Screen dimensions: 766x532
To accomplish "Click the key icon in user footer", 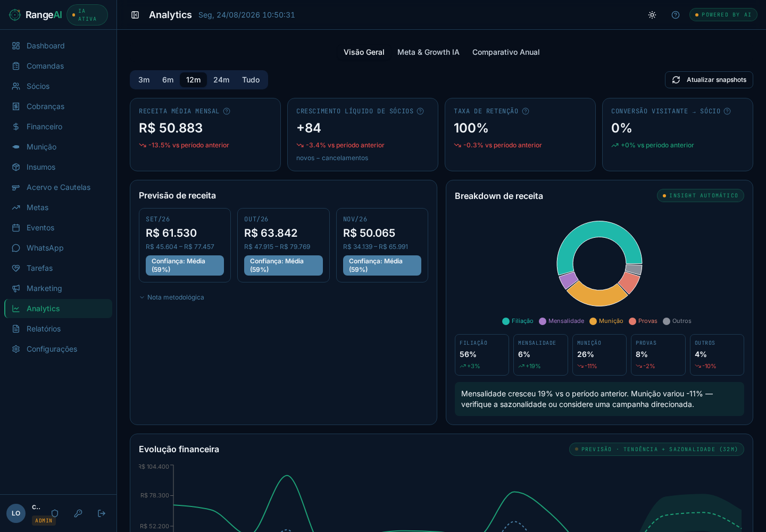I will pyautogui.click(x=78, y=513).
